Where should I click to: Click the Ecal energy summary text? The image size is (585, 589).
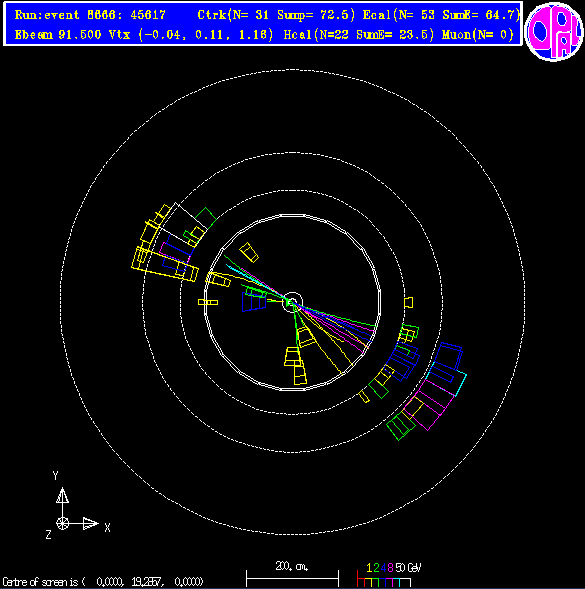(441, 15)
